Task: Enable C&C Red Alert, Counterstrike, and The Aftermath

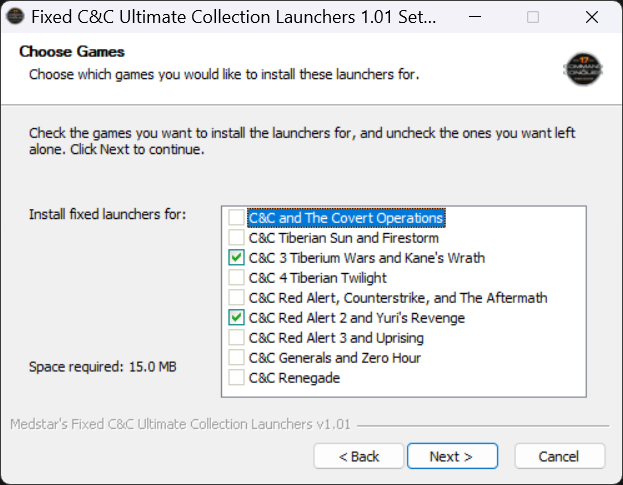Action: point(236,298)
